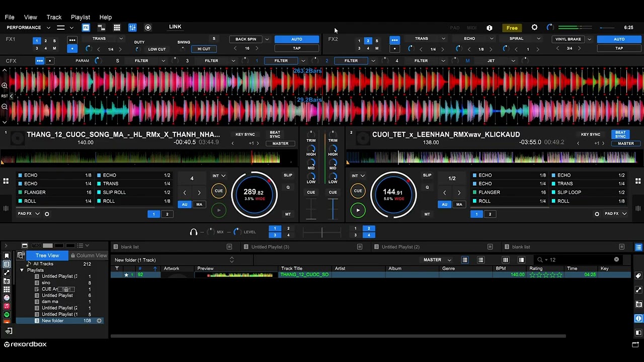
Task: Enable the FX1 LOW CUT button
Action: [157, 49]
